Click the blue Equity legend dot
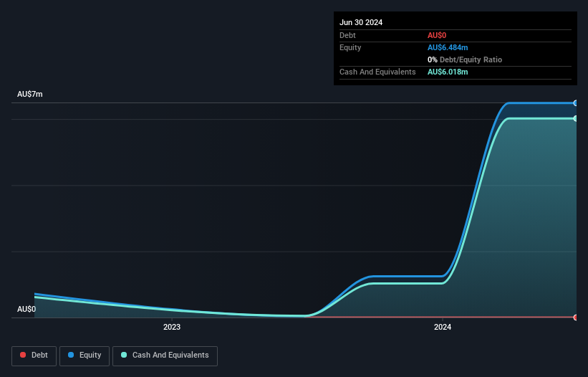The width and height of the screenshot is (588, 377). pos(71,355)
